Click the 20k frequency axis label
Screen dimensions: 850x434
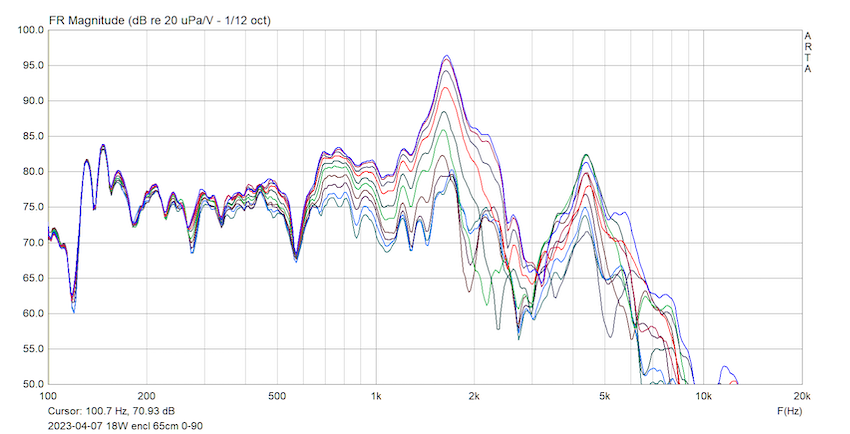[x=800, y=395]
